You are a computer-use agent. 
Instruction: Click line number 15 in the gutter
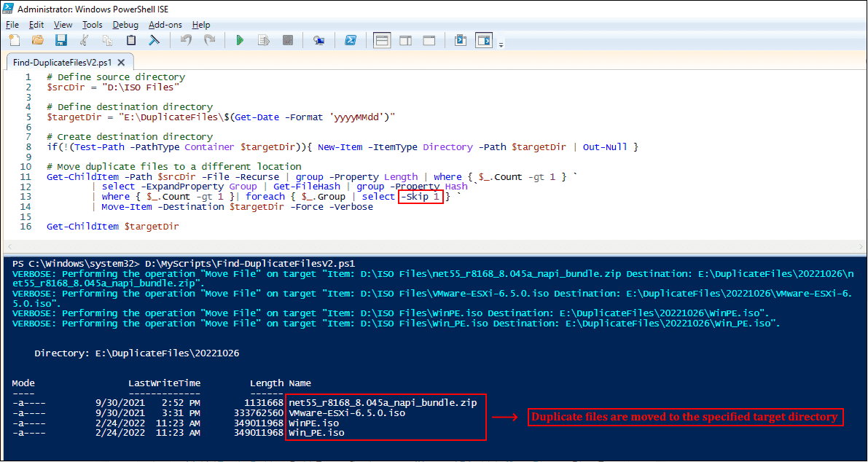(x=26, y=216)
